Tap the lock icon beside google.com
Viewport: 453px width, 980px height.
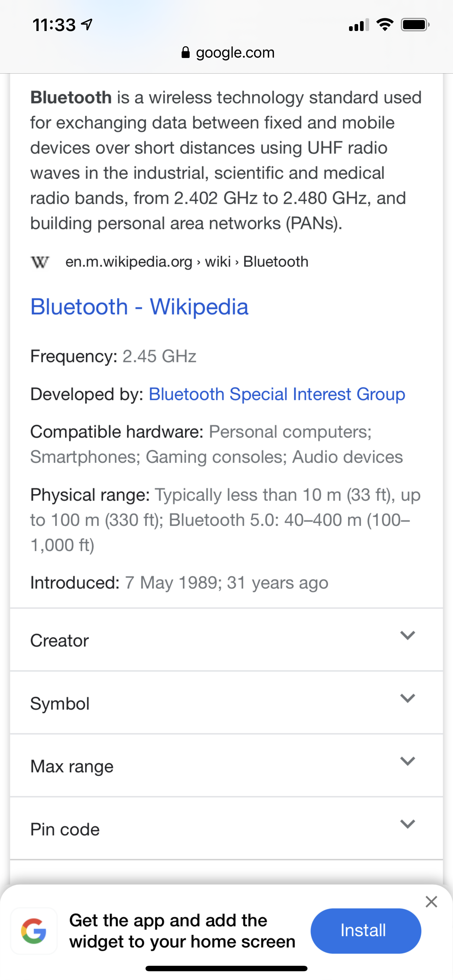coord(185,52)
